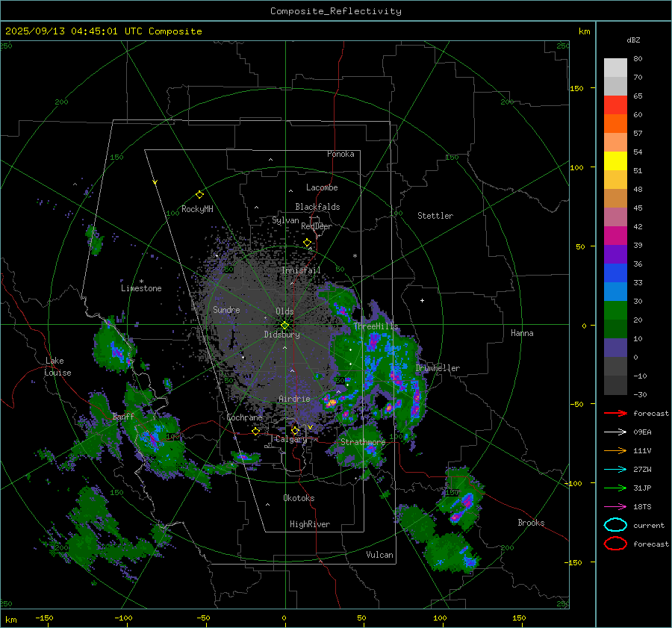Click the ThreeHills city label
Screen dimensions: 672x628
point(376,326)
